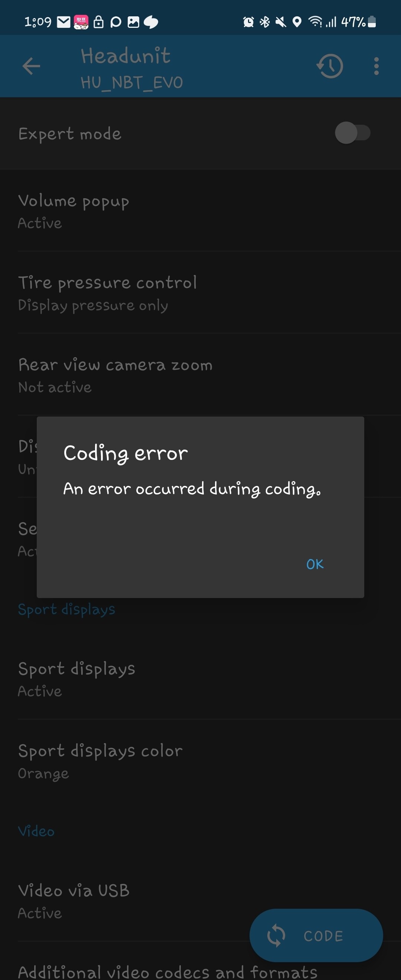Image resolution: width=401 pixels, height=980 pixels.
Task: Select the Sport displays Active item
Action: (200, 679)
